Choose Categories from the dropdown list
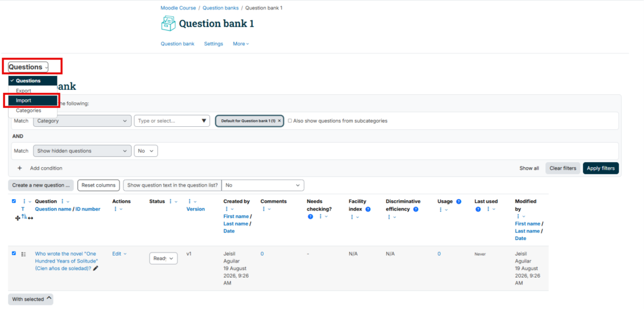Viewport: 644px width, 309px height. (33, 111)
